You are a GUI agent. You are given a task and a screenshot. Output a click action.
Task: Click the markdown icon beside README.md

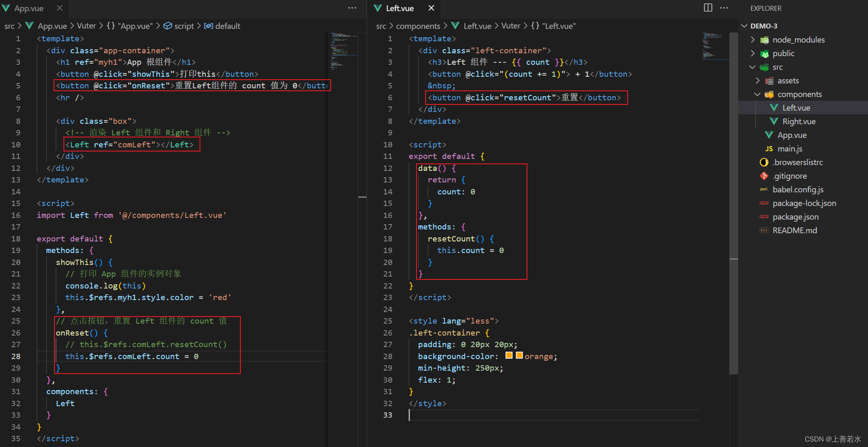pos(764,230)
